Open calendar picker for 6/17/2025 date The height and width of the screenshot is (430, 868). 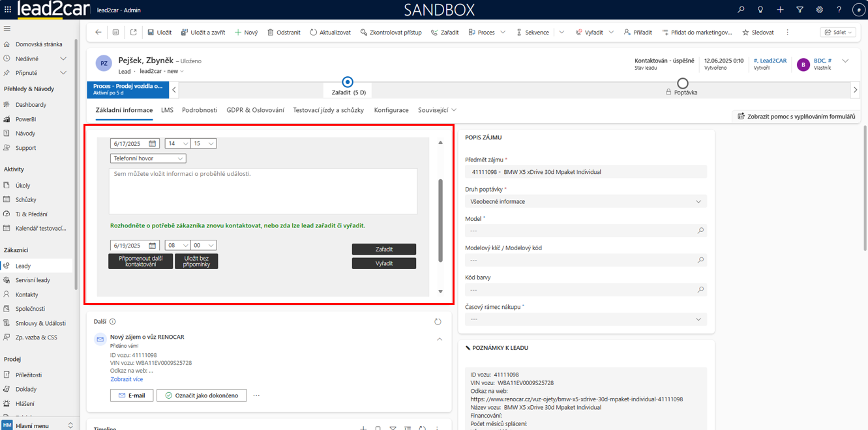[x=153, y=143]
